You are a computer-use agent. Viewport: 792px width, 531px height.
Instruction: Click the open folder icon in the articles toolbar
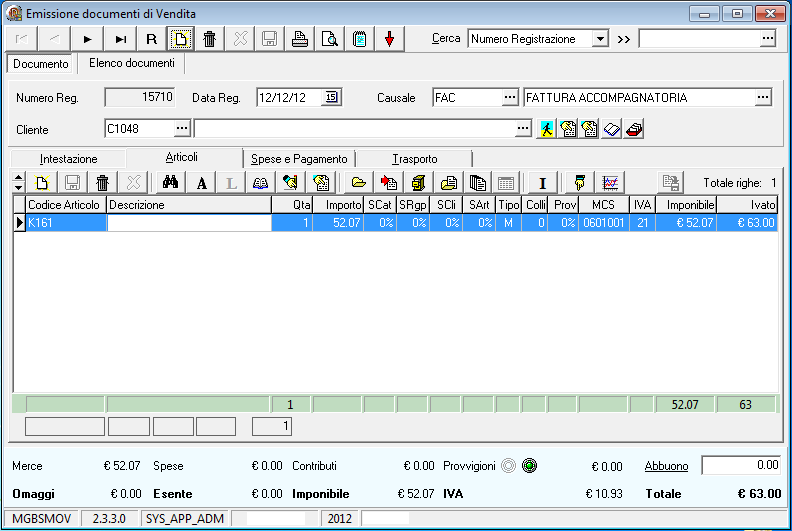click(359, 182)
